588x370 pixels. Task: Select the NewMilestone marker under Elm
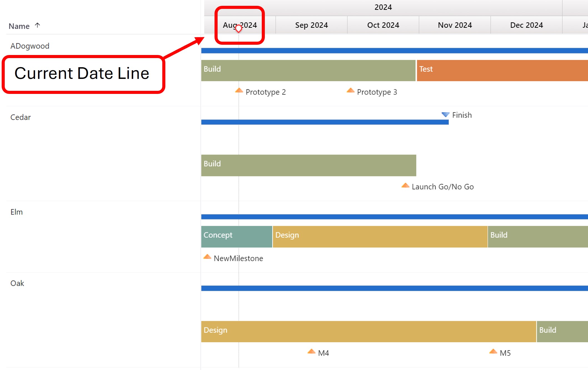tap(207, 256)
